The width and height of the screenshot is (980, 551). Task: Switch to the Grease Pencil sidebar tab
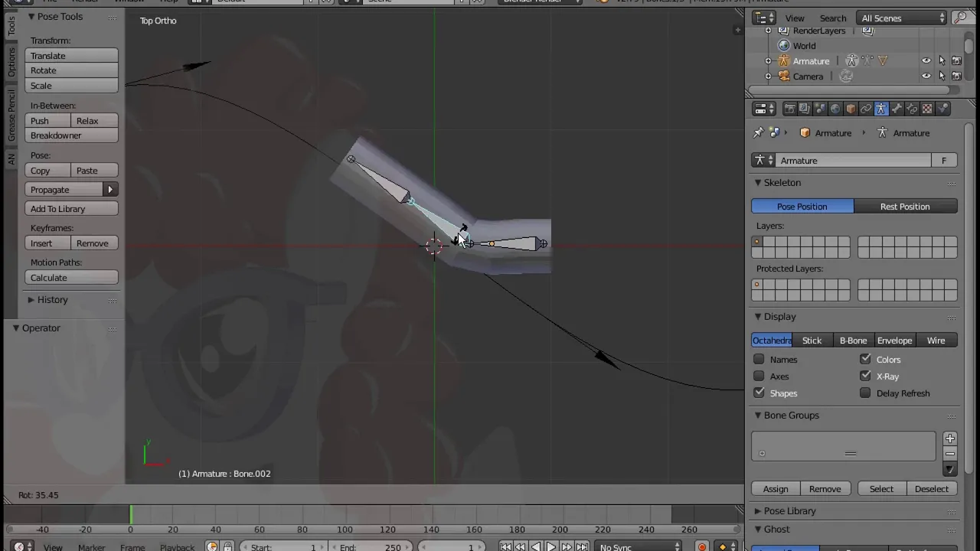[11, 115]
